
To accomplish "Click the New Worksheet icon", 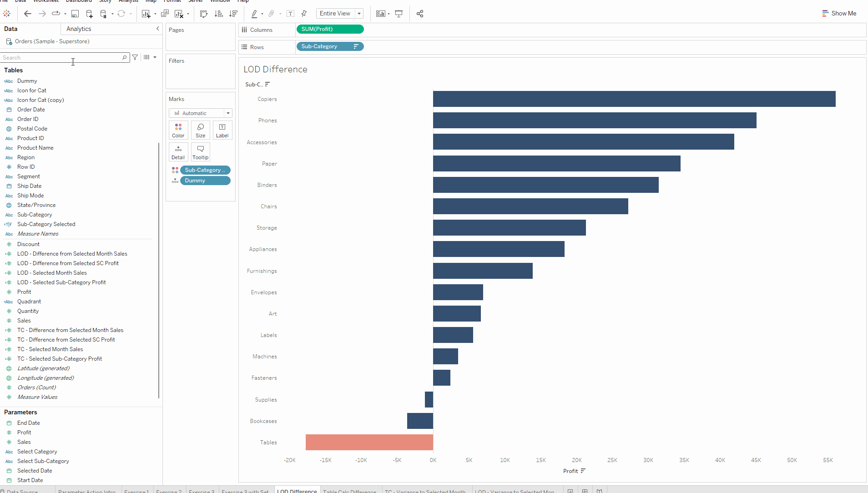I will pyautogui.click(x=146, y=14).
